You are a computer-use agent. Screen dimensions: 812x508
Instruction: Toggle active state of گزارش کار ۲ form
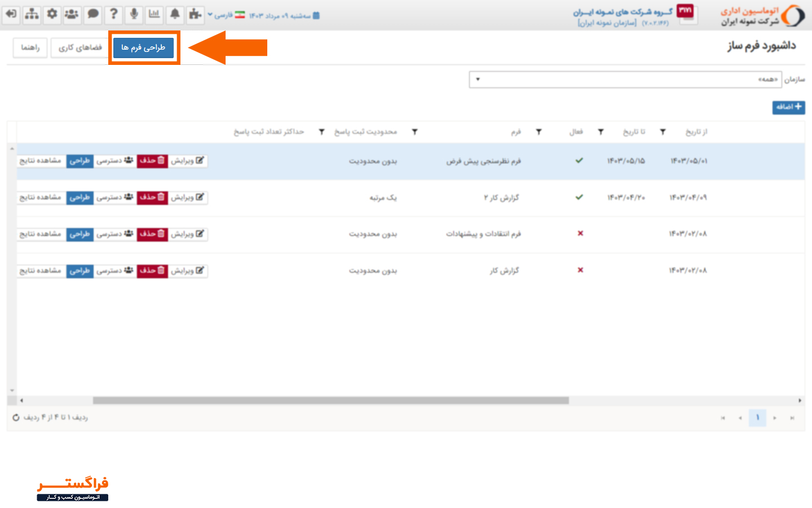579,198
